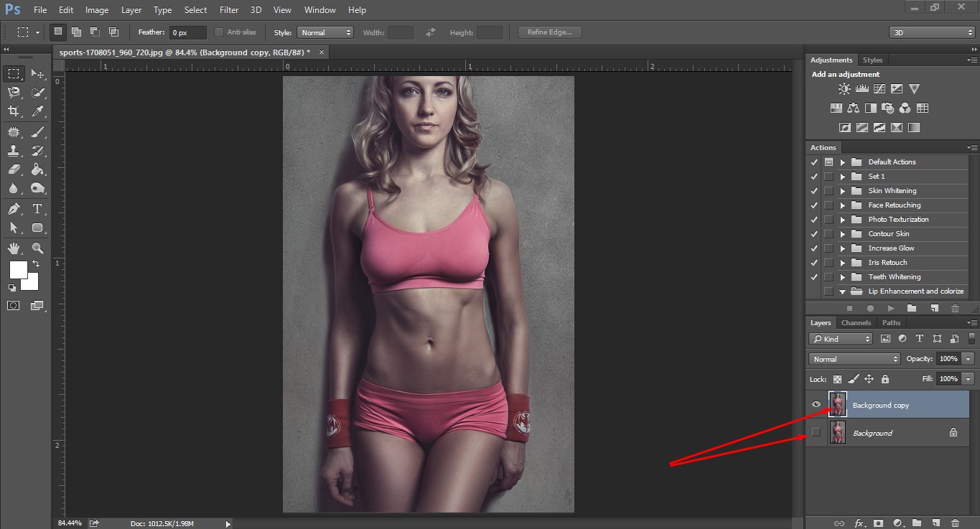The image size is (980, 529).
Task: Select the Rectangular Marquee tool
Action: tap(14, 74)
